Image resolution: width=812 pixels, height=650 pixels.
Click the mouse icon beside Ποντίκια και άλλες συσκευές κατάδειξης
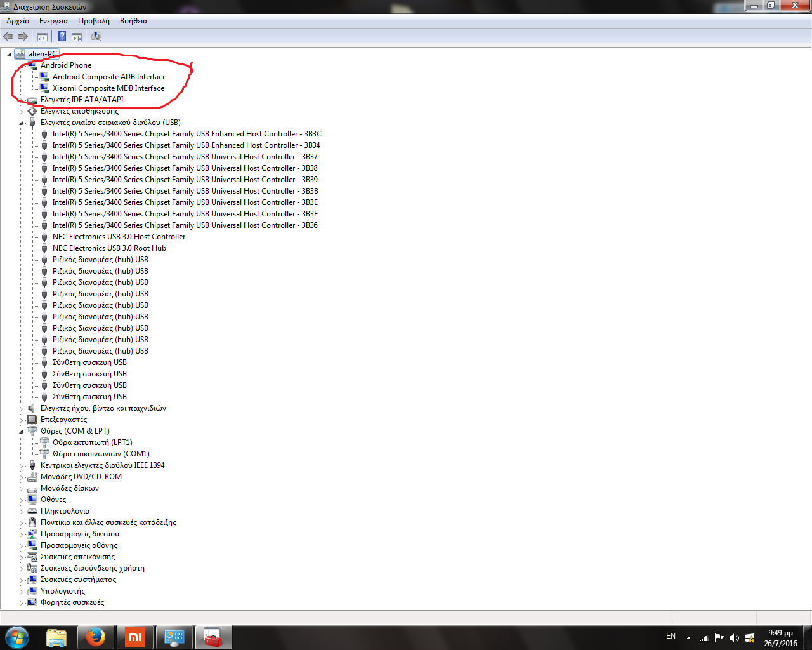coord(32,522)
